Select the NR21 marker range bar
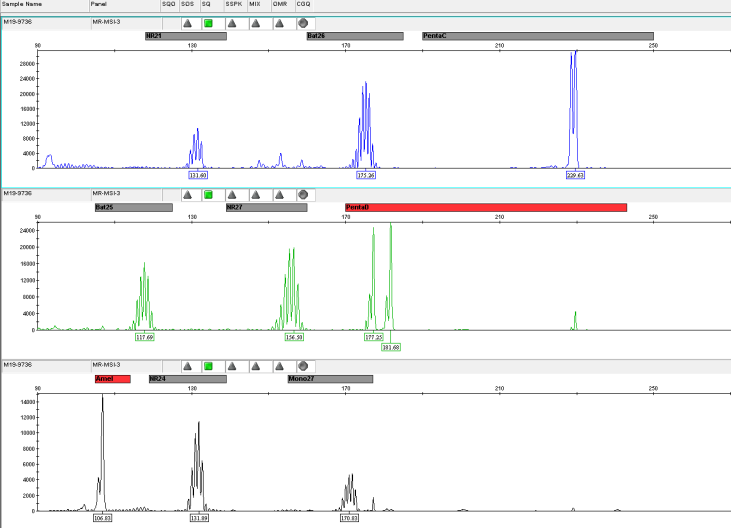Viewport: 731px width, 528px height. pyautogui.click(x=185, y=37)
